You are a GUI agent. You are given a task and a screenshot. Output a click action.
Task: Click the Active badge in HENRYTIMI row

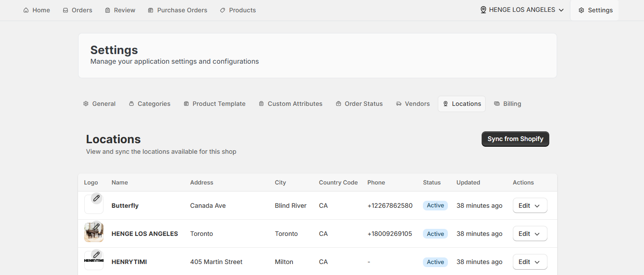pos(435,262)
